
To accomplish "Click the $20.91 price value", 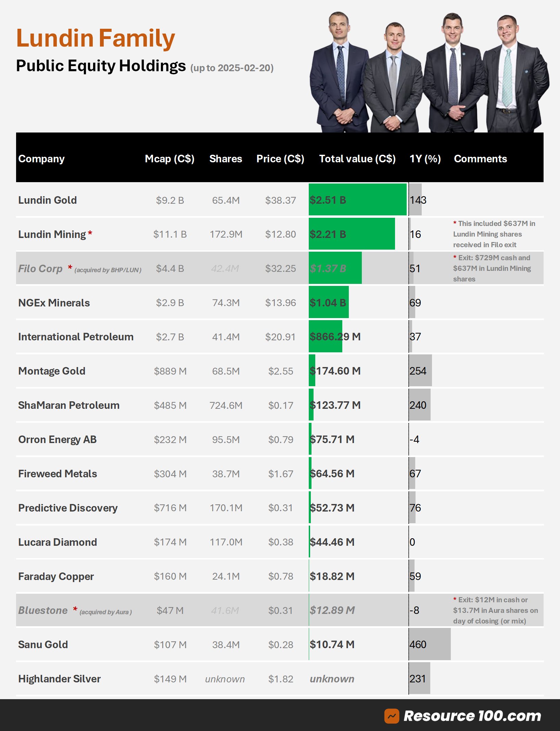I will [x=280, y=337].
